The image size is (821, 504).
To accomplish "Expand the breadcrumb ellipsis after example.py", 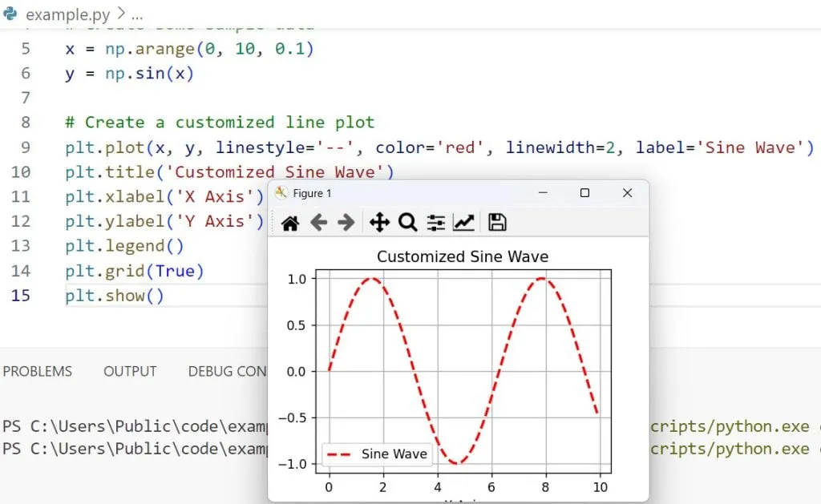I will pyautogui.click(x=137, y=14).
